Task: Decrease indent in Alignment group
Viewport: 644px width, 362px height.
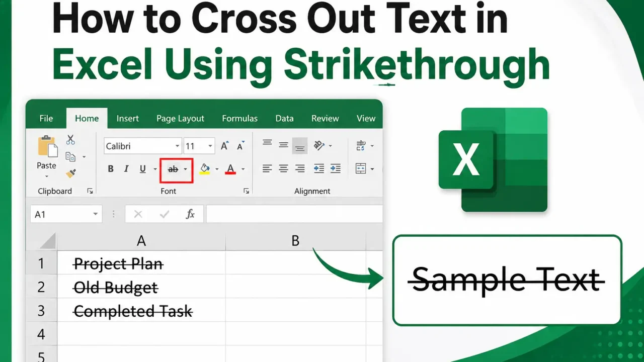Action: coord(318,169)
